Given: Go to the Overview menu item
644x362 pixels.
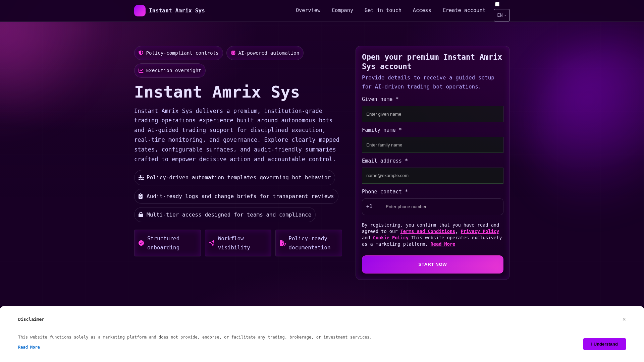Looking at the screenshot, I should 308,10.
